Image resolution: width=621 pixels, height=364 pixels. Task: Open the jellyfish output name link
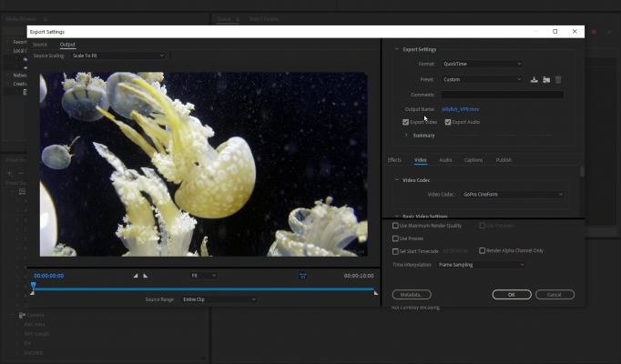coord(461,109)
